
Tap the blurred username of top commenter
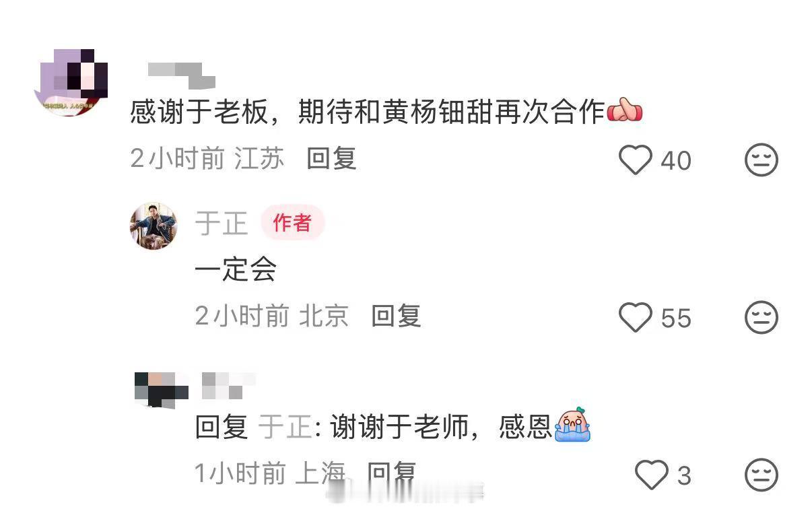pyautogui.click(x=181, y=75)
